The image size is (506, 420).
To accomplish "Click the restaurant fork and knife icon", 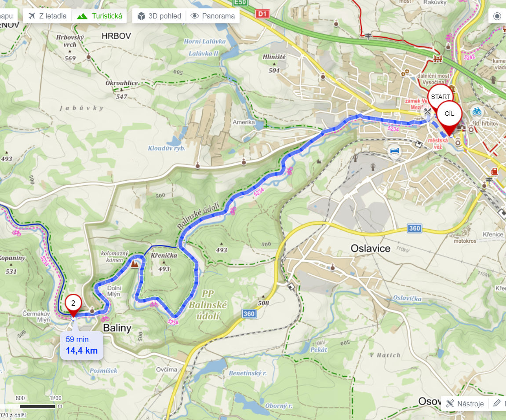I will (428, 112).
